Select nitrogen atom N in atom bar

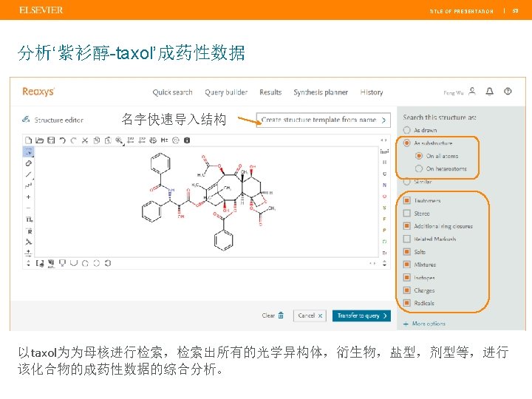384,185
